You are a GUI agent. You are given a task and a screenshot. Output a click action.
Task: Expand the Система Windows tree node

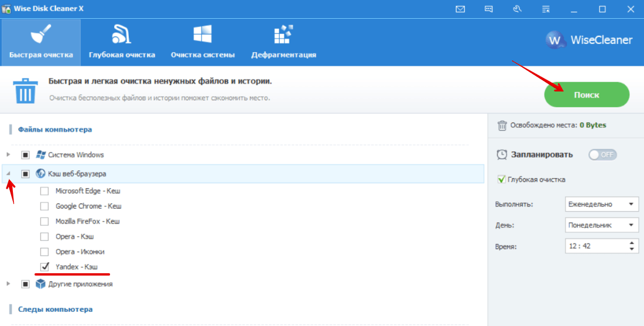click(x=8, y=155)
